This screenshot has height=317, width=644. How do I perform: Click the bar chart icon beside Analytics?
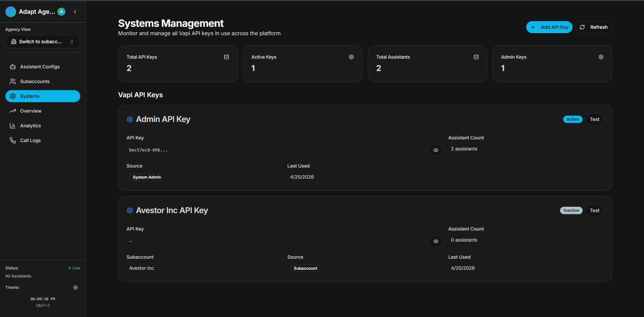(13, 126)
